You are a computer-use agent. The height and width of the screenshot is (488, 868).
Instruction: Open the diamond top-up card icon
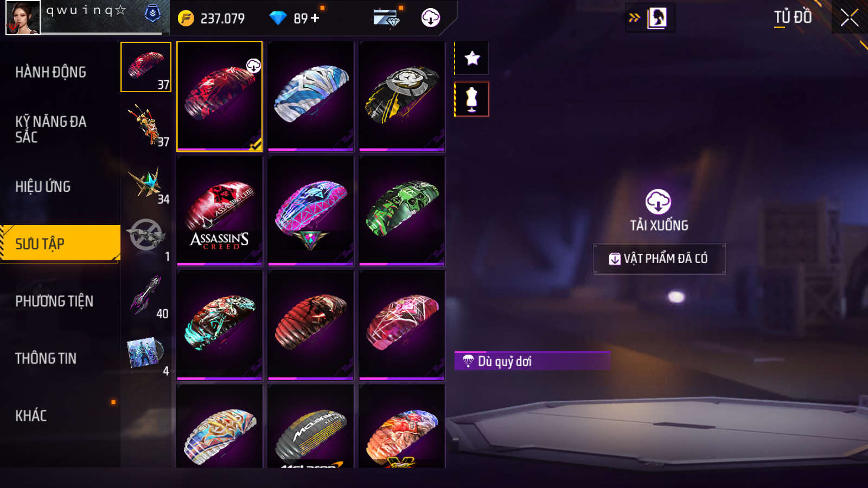pyautogui.click(x=386, y=18)
